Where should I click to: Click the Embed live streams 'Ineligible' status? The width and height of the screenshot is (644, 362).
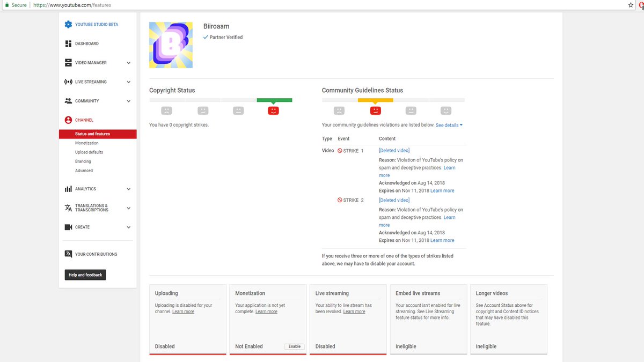406,346
